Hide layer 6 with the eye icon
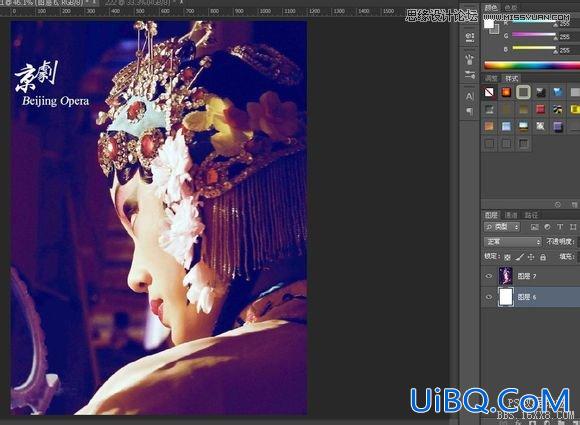Viewport: 580px width, 425px height. (489, 297)
